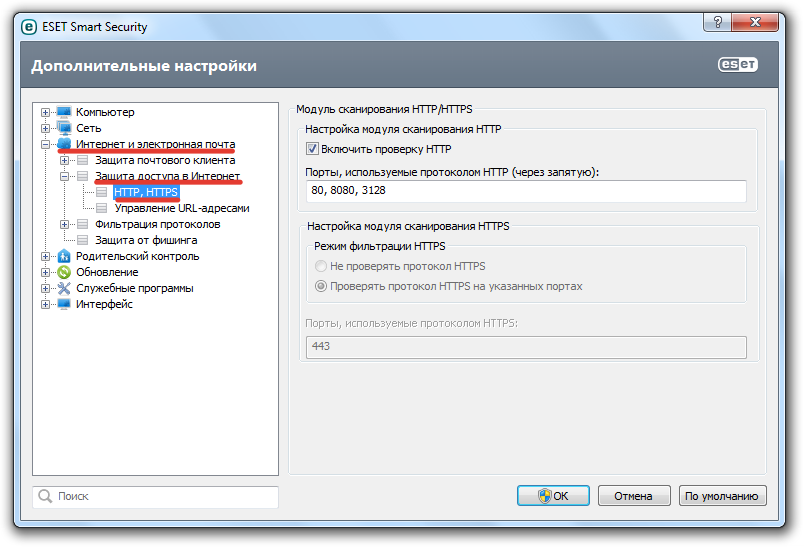The image size is (804, 547).
Task: Open Управление URL-адресами tree item
Action: (x=181, y=208)
